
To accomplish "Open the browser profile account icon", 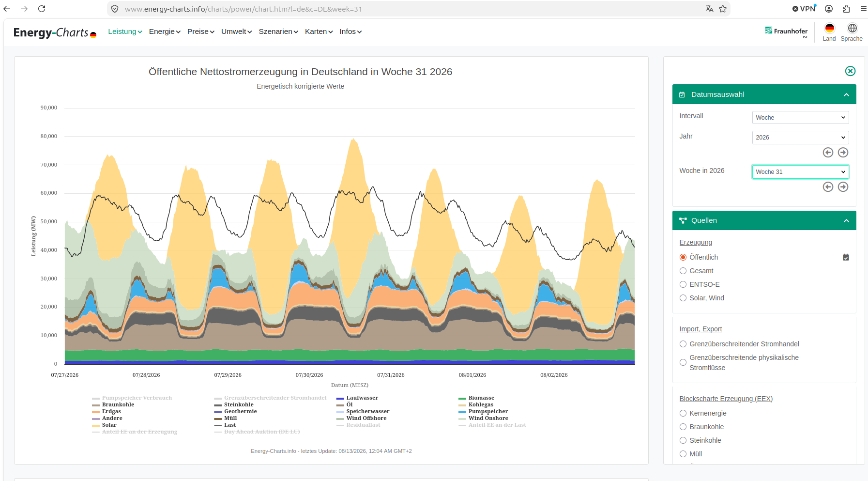I will click(x=829, y=9).
